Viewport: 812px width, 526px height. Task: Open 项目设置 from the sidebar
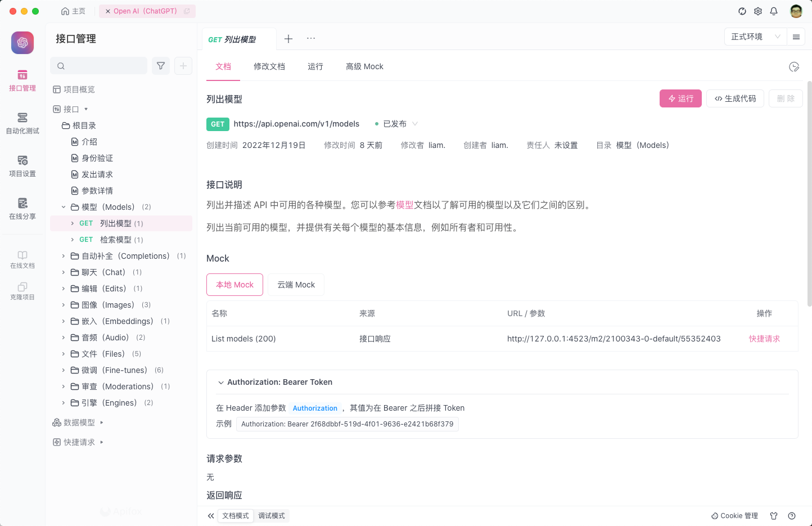pyautogui.click(x=22, y=166)
